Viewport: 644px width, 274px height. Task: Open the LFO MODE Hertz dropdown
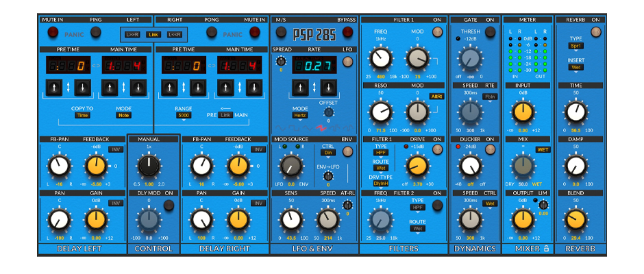(300, 116)
